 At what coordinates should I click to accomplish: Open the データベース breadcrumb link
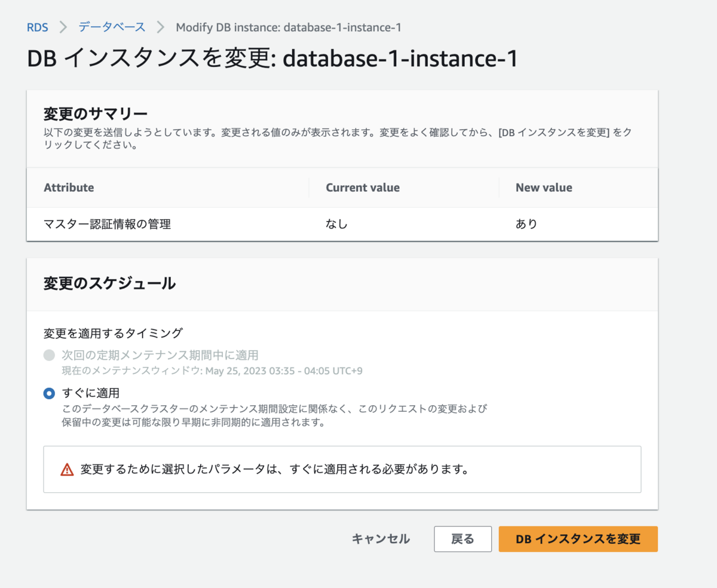click(112, 27)
